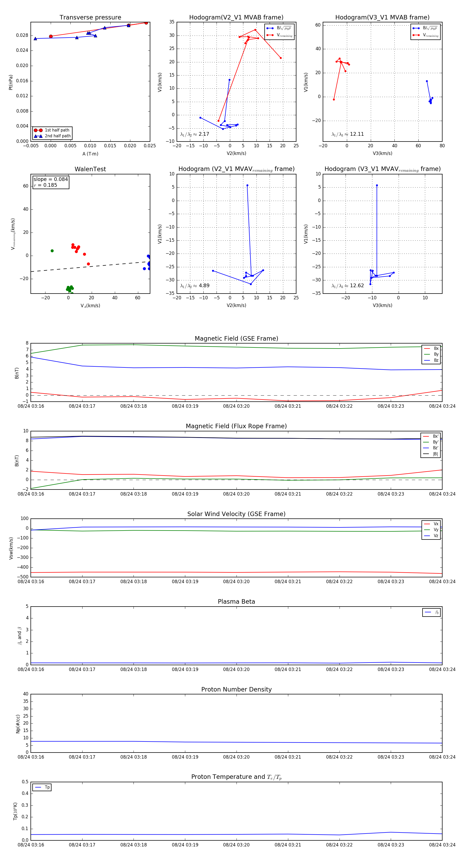Click the "Plasma Beta" title
Screen dimensions: 473x868
click(236, 602)
